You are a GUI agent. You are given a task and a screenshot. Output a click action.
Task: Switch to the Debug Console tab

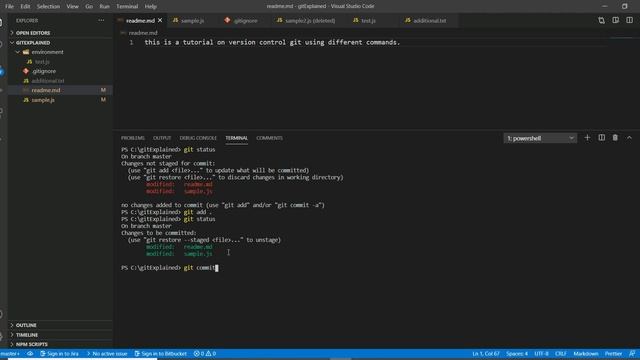click(x=198, y=138)
